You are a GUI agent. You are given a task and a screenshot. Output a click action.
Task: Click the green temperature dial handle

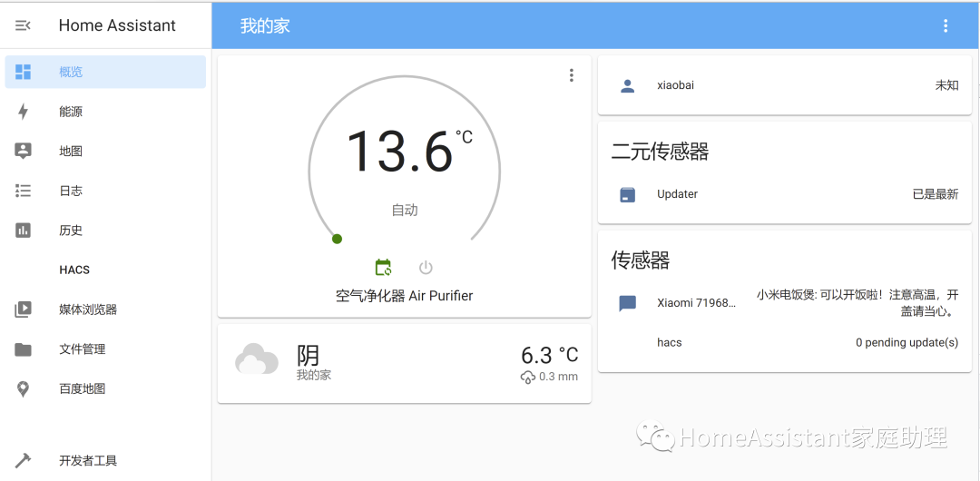pyautogui.click(x=337, y=239)
